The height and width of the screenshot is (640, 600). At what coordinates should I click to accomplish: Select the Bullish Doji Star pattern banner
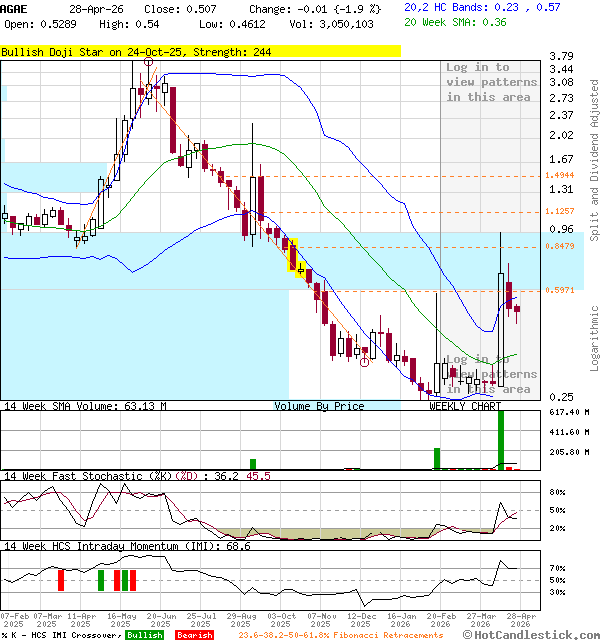point(200,51)
